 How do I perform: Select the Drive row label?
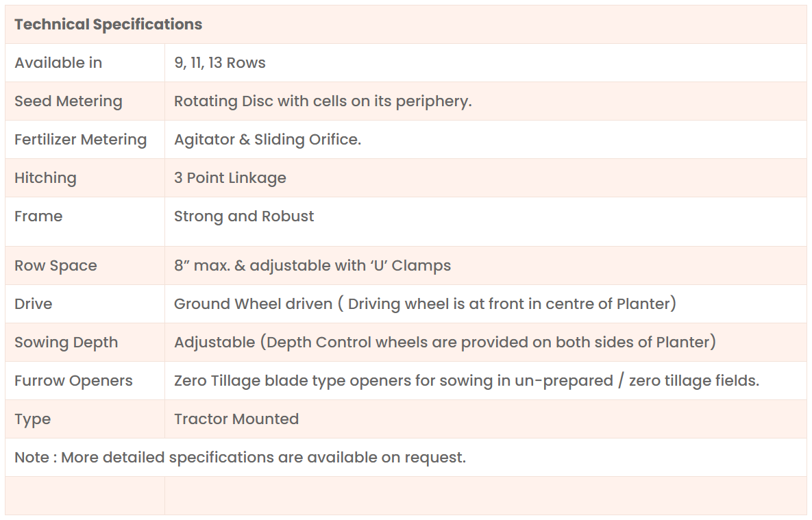[x=34, y=304]
